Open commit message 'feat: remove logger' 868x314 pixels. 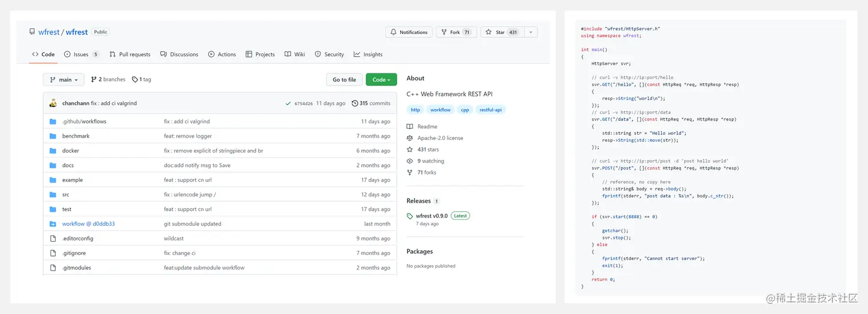(188, 136)
